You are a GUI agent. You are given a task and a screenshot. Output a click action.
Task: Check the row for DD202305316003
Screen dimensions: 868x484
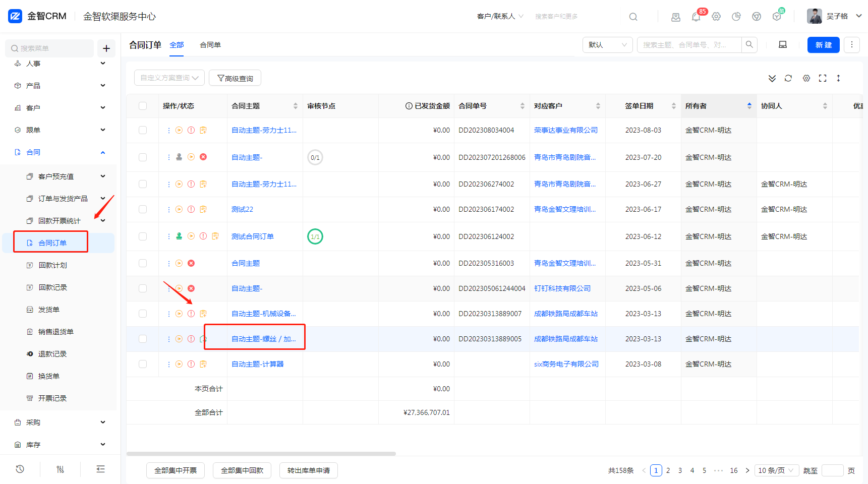pos(143,263)
